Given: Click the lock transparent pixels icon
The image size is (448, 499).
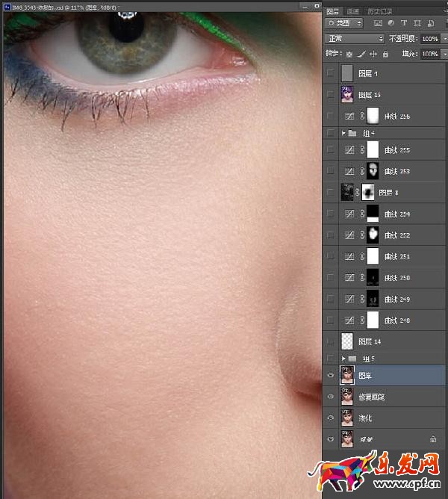Looking at the screenshot, I should pos(349,54).
